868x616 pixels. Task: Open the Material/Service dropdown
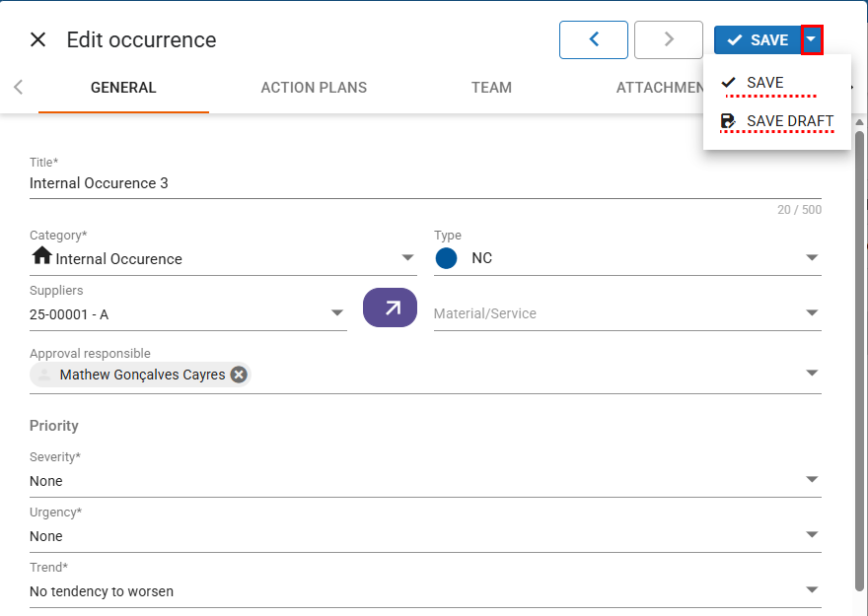811,313
